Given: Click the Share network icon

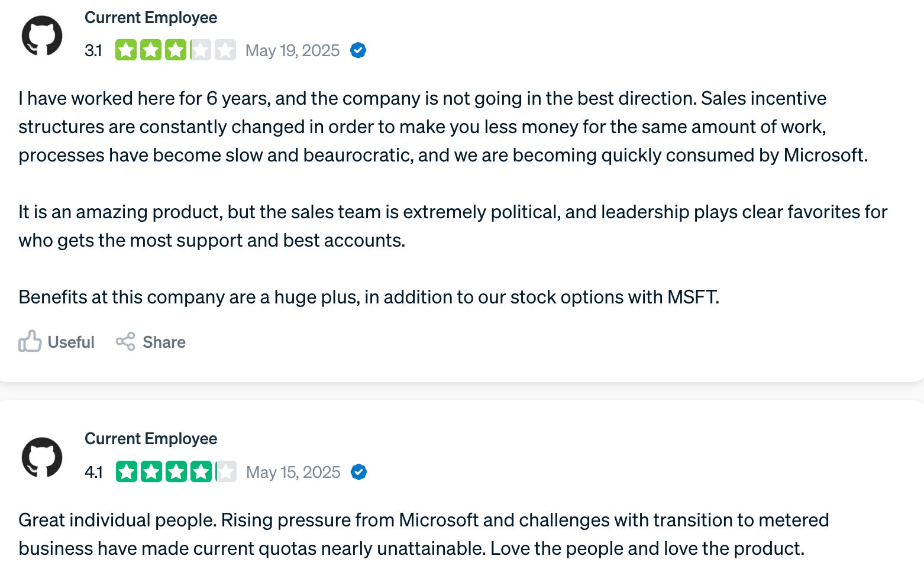Looking at the screenshot, I should pyautogui.click(x=125, y=341).
